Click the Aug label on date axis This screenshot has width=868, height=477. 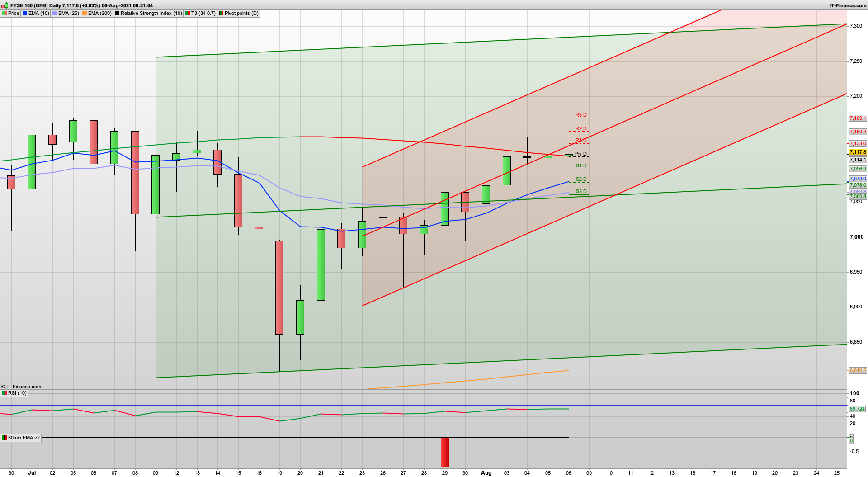(486, 473)
